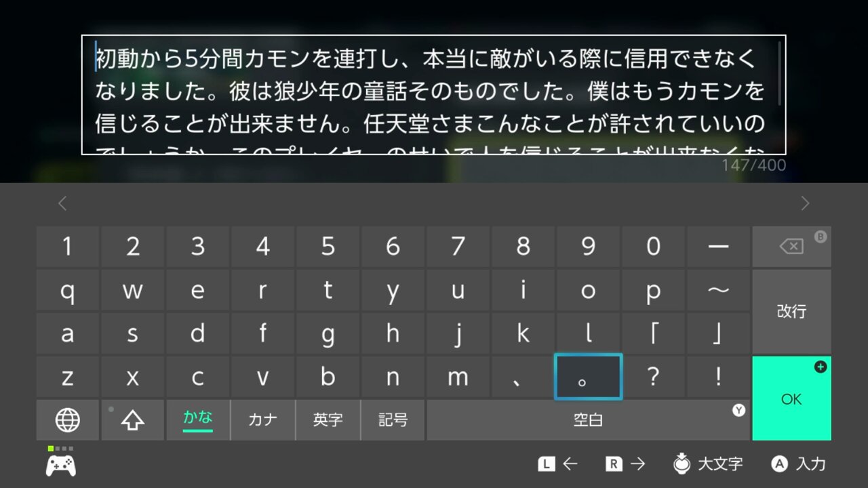The height and width of the screenshot is (488, 868).
Task: Click the previous page chevron above keyboard
Action: pyautogui.click(x=62, y=203)
